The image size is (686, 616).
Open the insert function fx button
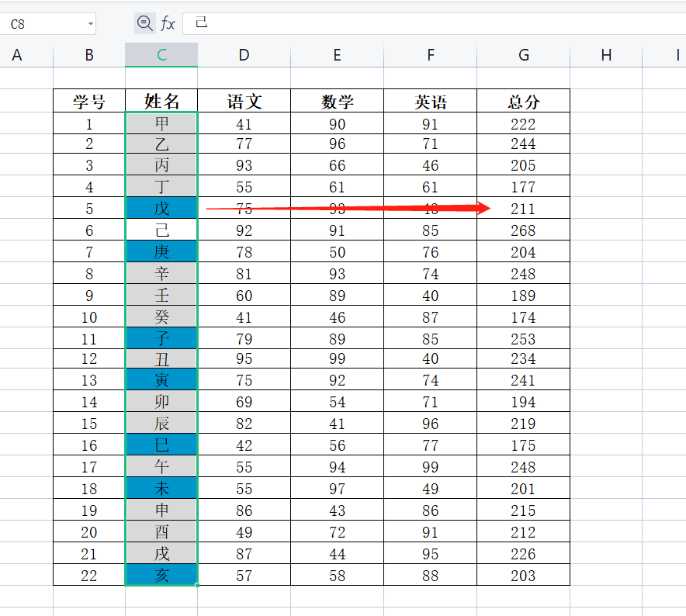168,23
